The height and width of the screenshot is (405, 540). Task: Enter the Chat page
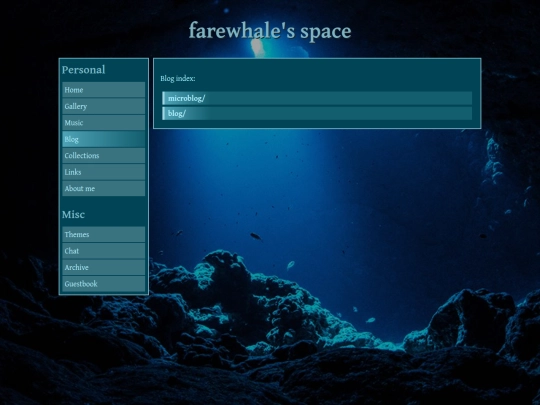click(104, 251)
